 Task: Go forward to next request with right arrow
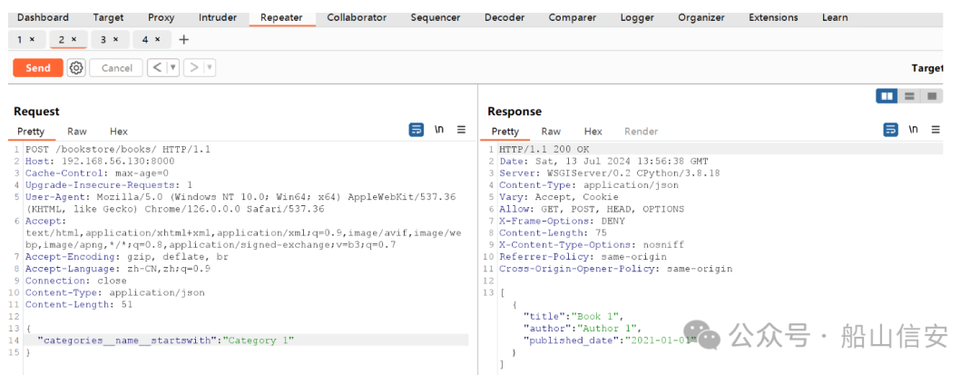[194, 67]
